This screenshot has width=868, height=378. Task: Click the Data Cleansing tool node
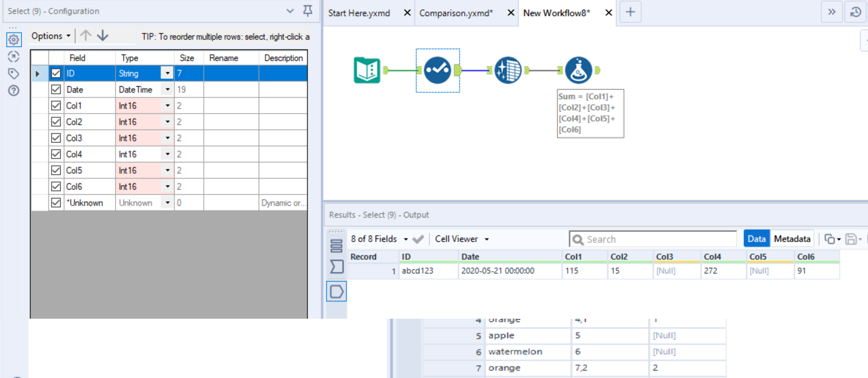[x=508, y=70]
